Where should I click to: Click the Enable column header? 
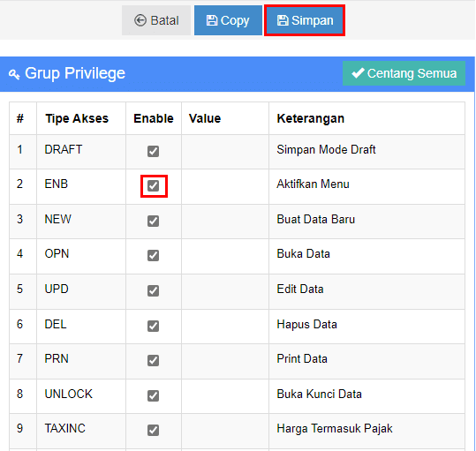(x=154, y=118)
